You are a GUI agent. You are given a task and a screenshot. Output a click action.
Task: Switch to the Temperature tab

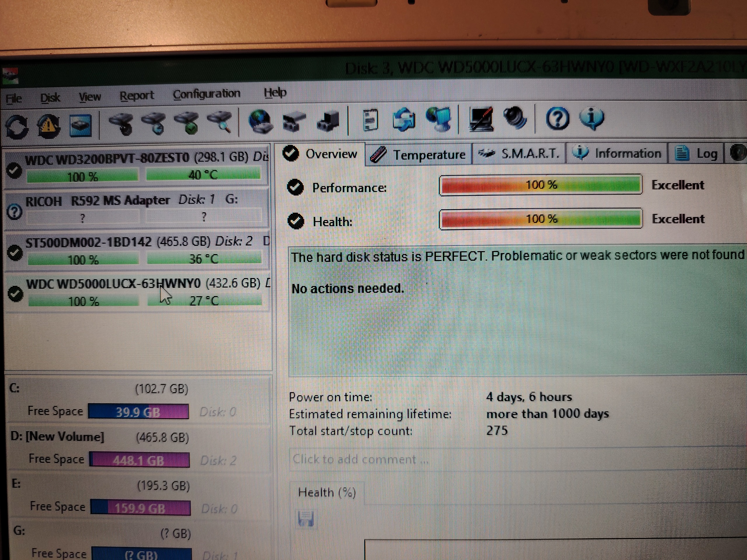[418, 155]
